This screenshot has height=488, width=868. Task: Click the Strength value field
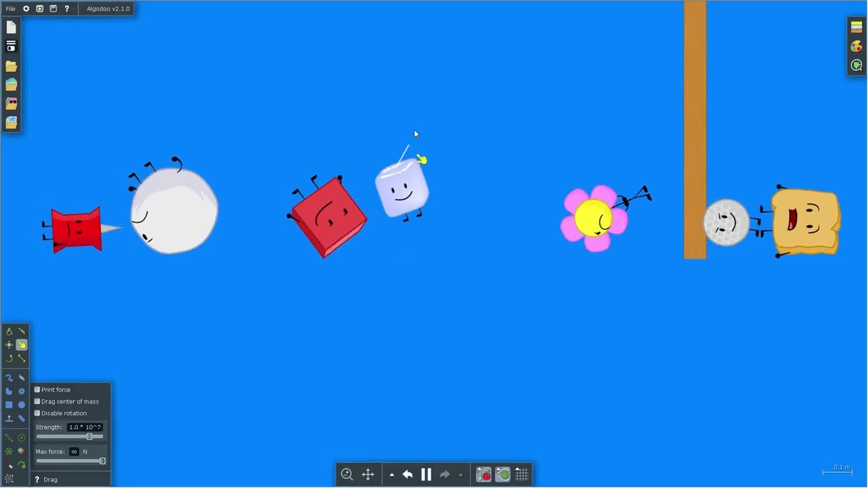tap(85, 427)
